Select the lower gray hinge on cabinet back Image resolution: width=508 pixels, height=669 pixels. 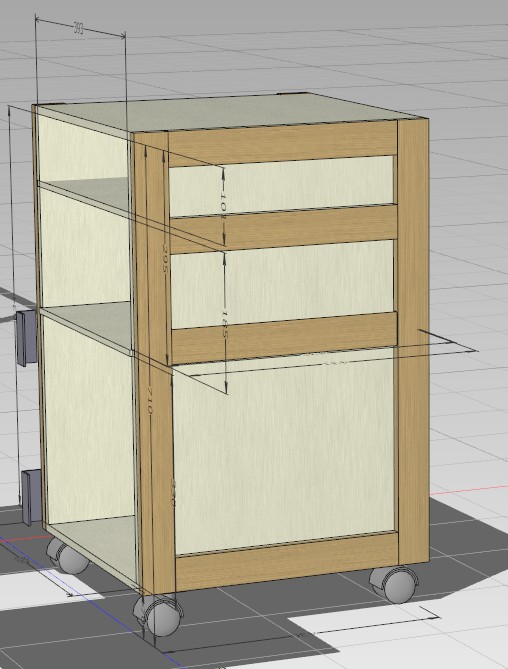coord(31,497)
